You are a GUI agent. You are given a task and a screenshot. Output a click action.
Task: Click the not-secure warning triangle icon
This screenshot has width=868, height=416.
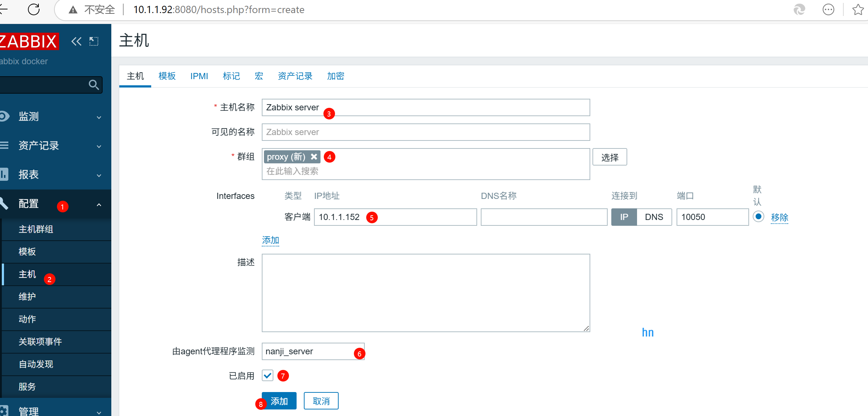(x=73, y=10)
